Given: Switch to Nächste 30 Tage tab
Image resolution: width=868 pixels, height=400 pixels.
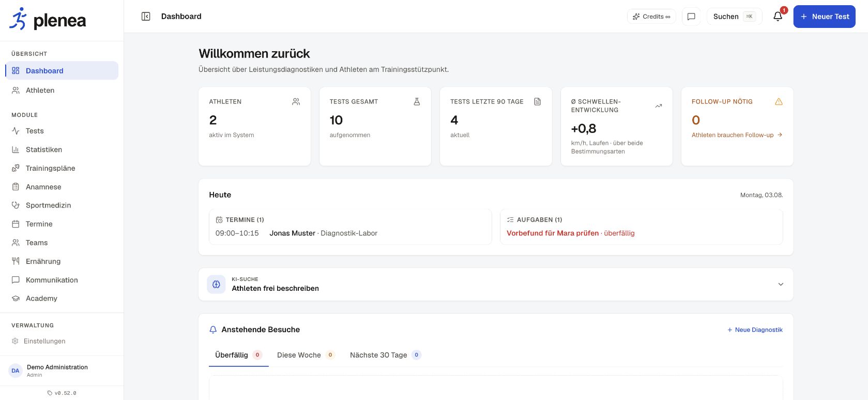Looking at the screenshot, I should point(386,355).
